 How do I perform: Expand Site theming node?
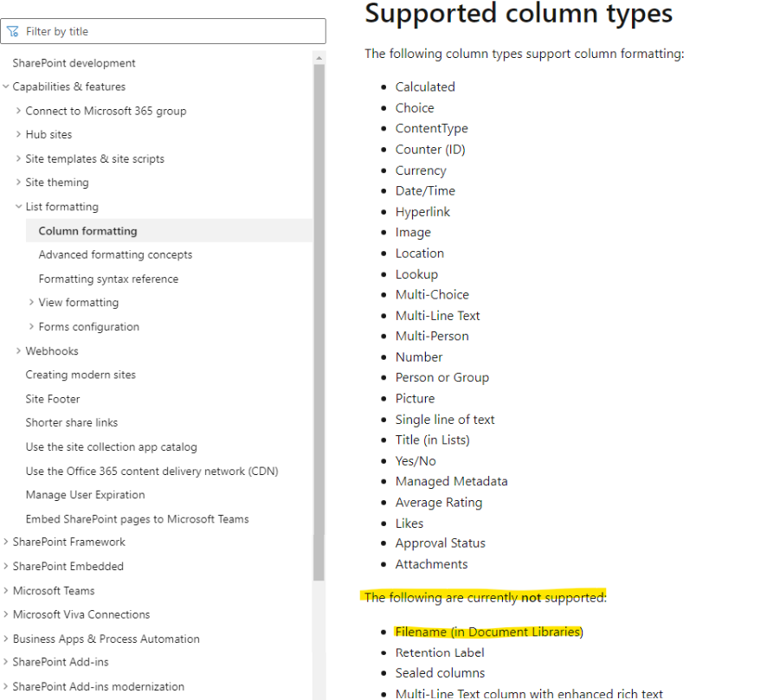pos(18,182)
